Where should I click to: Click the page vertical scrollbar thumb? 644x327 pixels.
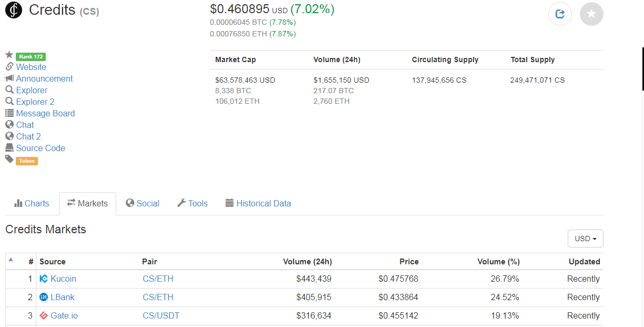(643, 69)
